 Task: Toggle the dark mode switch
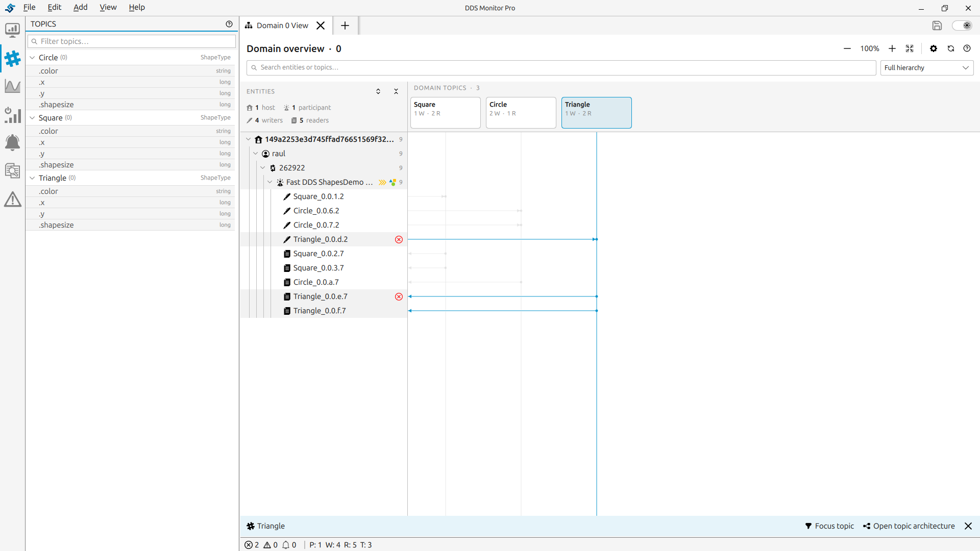[x=962, y=26]
